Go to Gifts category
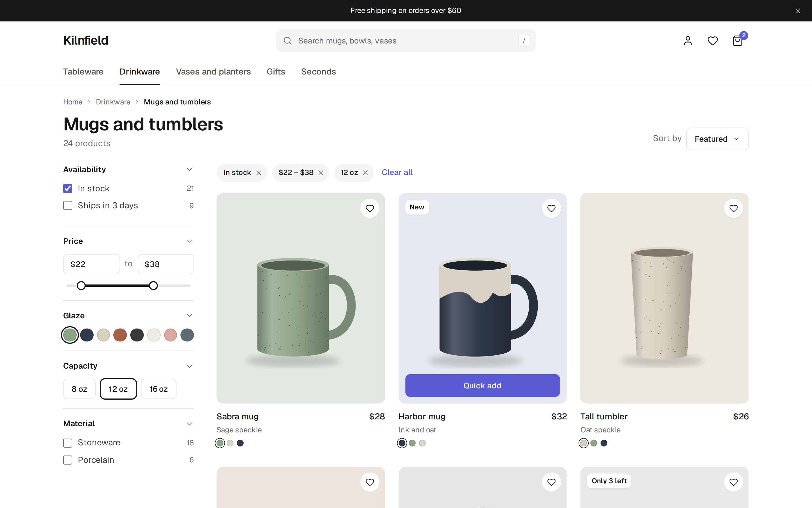 coord(276,72)
